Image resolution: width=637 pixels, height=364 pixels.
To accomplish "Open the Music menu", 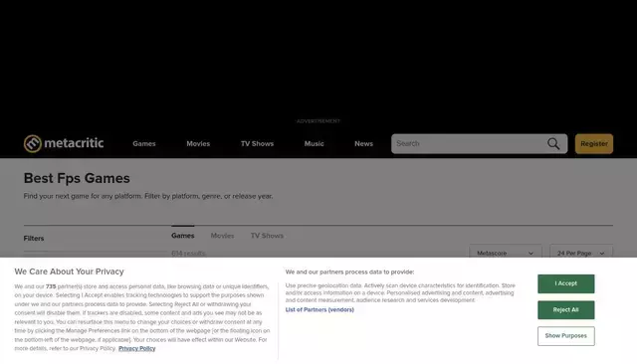I will click(315, 143).
